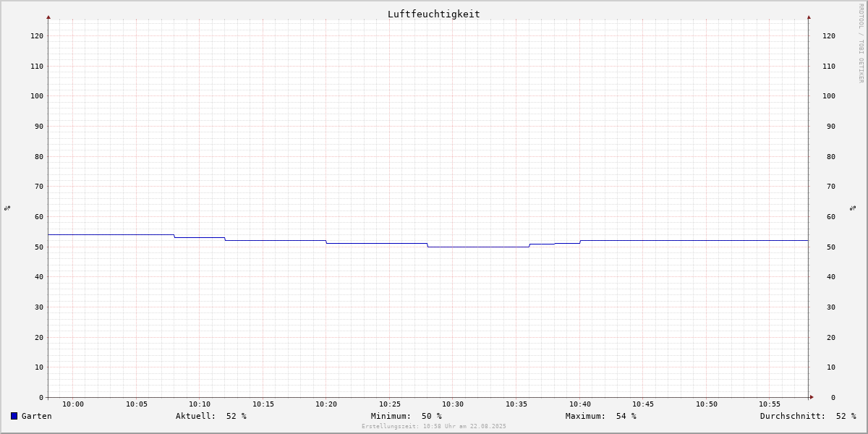The height and width of the screenshot is (434, 868).
Task: Click the 30 label on left axis
Action: [x=39, y=307]
